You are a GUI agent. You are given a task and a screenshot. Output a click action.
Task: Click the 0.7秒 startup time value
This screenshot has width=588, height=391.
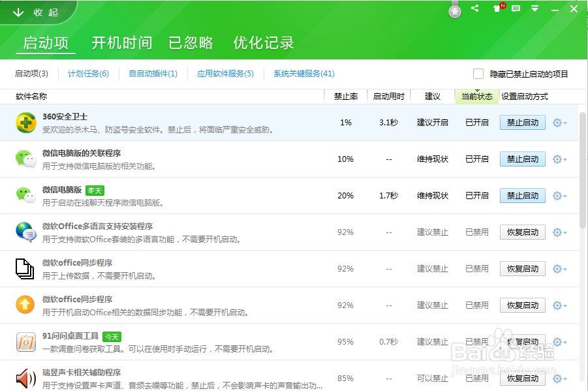[x=388, y=342]
